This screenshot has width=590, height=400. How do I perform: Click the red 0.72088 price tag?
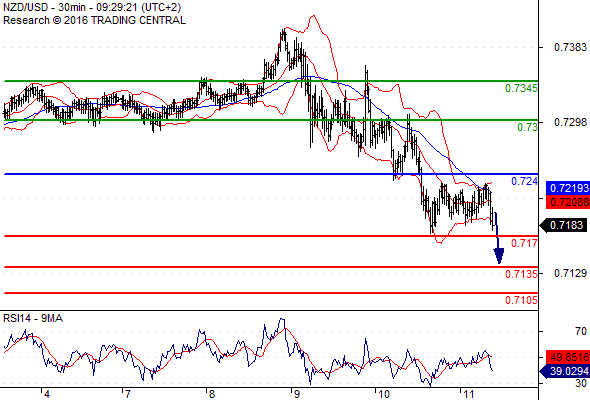click(568, 202)
